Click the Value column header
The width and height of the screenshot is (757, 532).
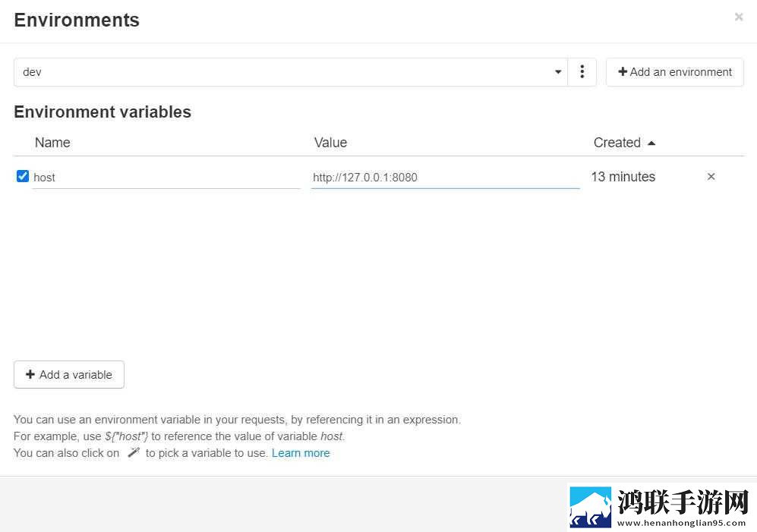(331, 143)
